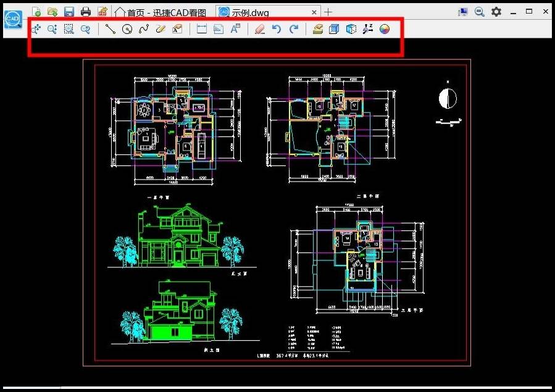Select the text annotation tool
The height and width of the screenshot is (392, 555).
[x=235, y=29]
